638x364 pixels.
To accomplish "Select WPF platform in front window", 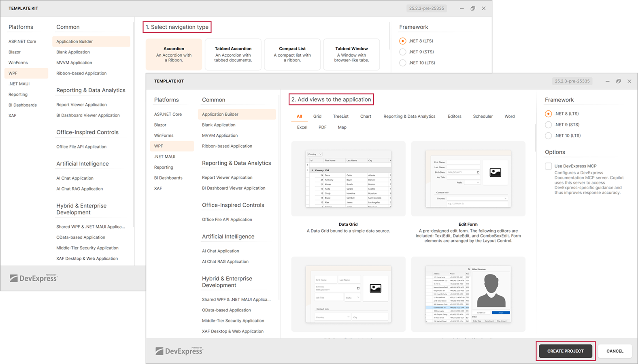I will point(172,146).
